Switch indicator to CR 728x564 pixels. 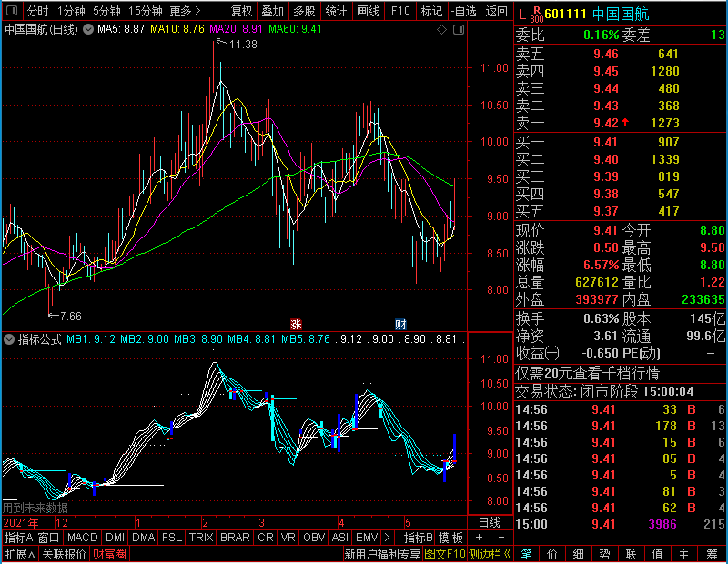click(x=266, y=538)
